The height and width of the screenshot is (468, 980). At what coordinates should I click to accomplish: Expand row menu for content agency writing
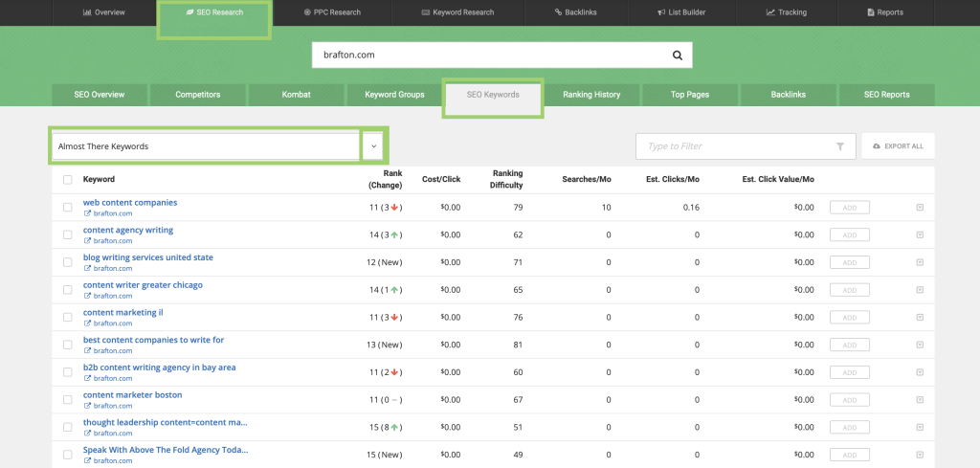920,234
